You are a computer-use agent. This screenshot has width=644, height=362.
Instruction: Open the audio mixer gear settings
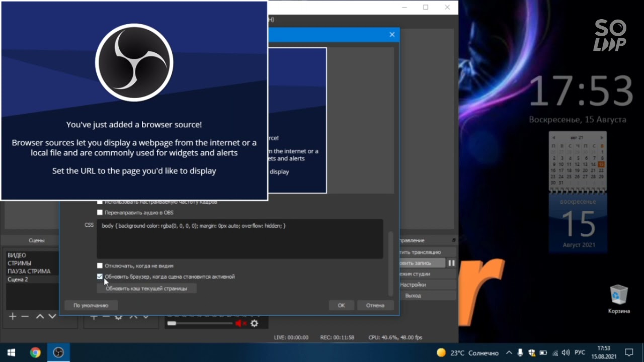point(255,323)
